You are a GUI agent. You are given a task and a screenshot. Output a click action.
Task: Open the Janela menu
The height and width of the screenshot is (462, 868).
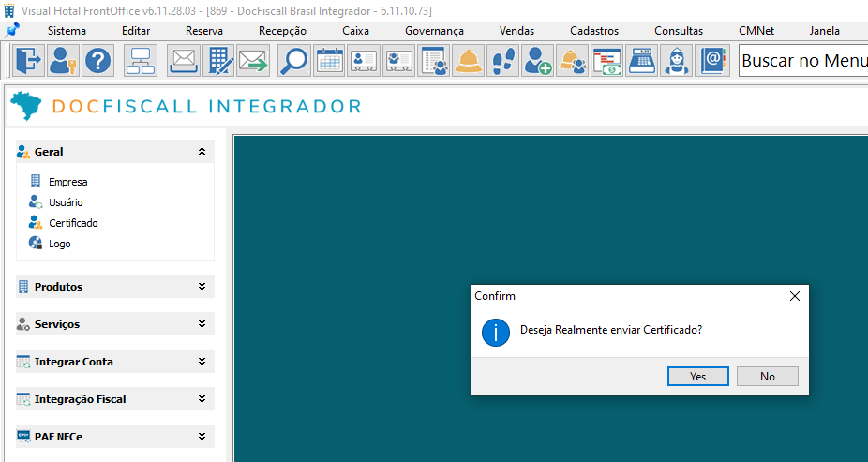(824, 31)
